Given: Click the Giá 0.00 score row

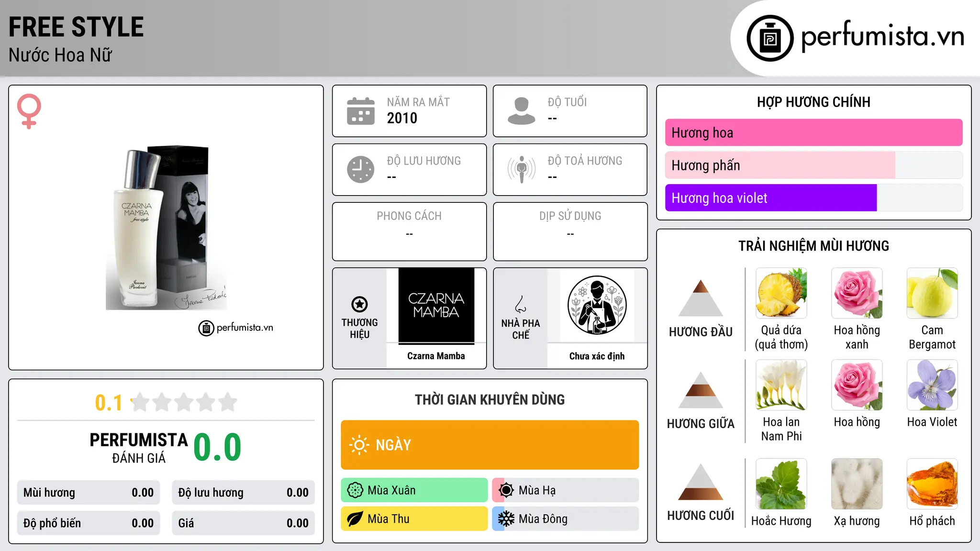Looking at the screenshot, I should click(243, 523).
